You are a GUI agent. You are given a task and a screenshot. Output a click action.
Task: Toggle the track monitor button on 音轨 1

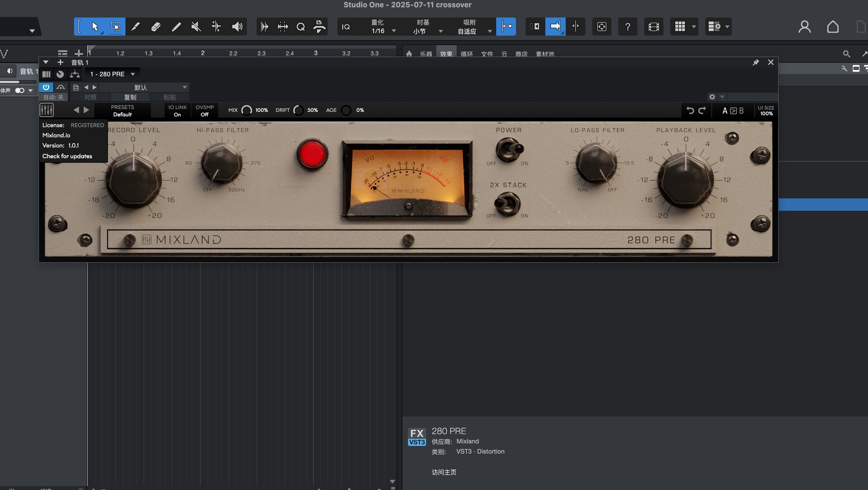[9, 71]
